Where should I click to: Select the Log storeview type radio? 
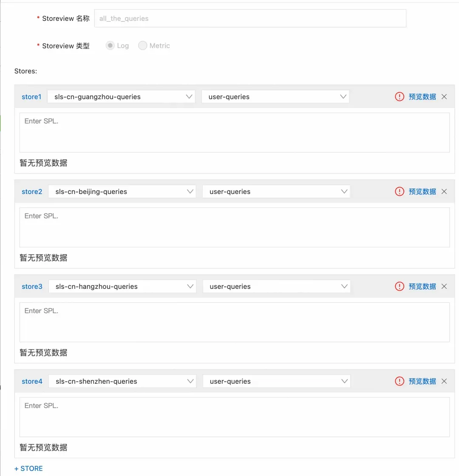click(x=110, y=46)
